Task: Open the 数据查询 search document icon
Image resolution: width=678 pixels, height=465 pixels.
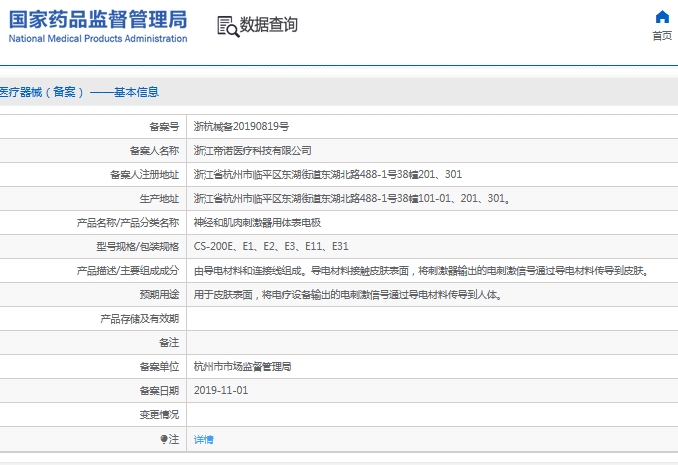Action: tap(228, 26)
